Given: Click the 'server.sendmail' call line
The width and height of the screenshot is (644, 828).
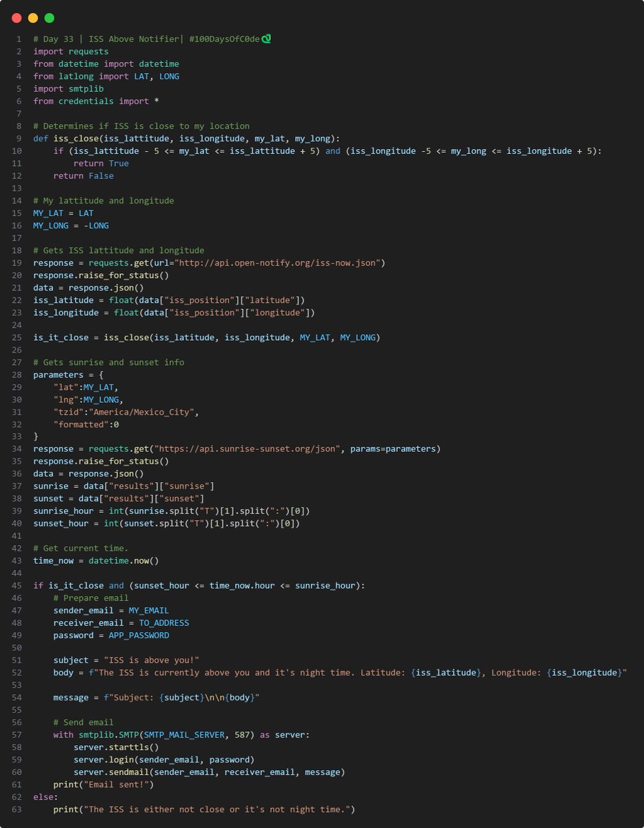Looking at the screenshot, I should [209, 772].
